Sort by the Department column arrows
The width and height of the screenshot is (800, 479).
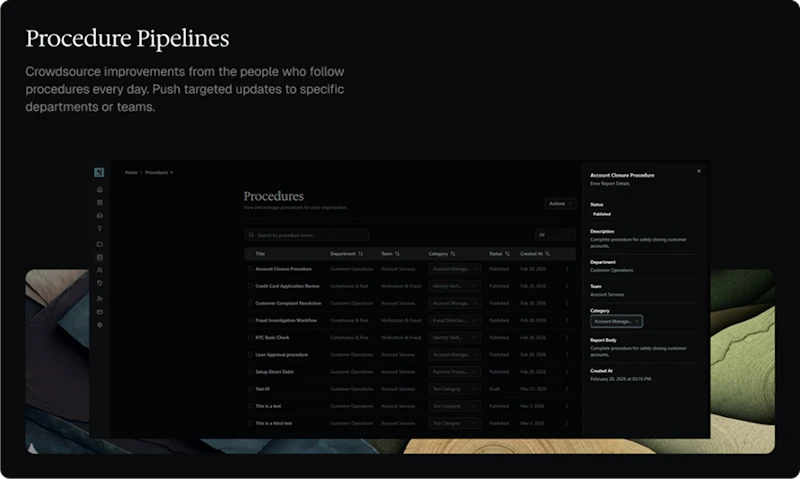(x=361, y=254)
